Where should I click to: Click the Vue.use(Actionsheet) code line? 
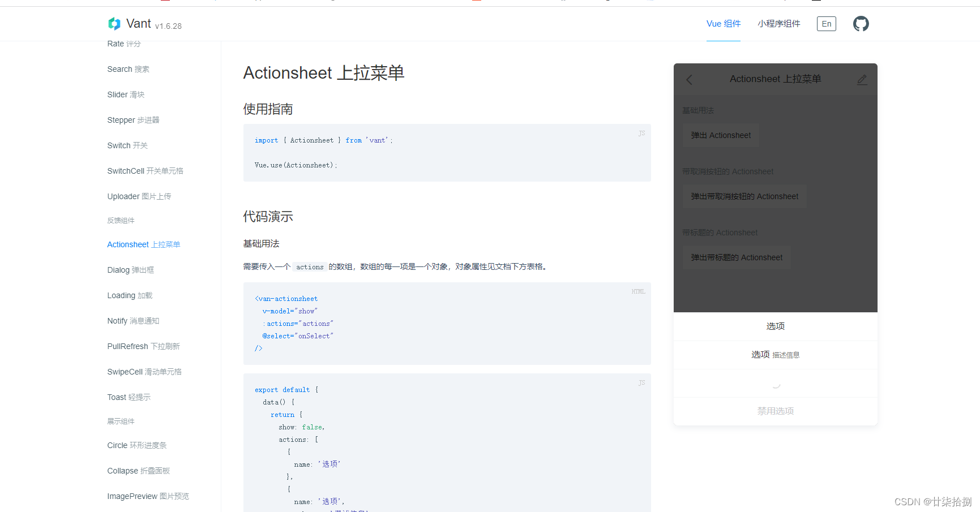296,165
